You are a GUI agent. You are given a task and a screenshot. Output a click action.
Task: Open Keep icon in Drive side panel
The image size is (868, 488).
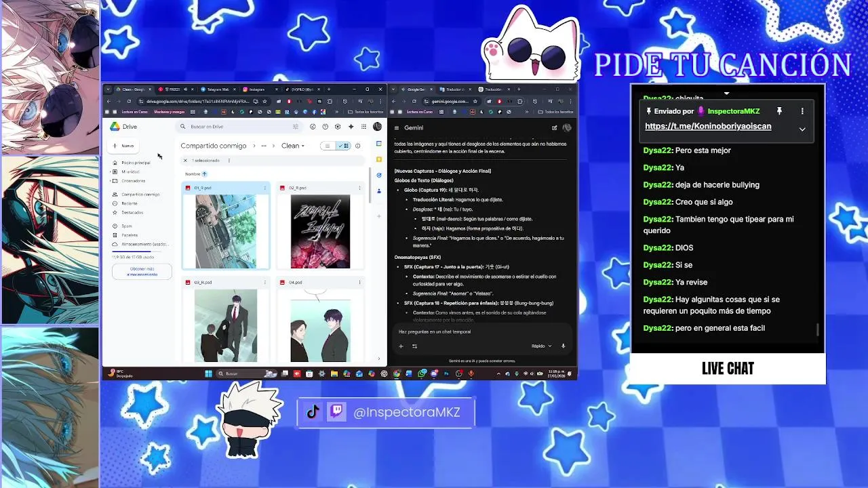tap(379, 159)
